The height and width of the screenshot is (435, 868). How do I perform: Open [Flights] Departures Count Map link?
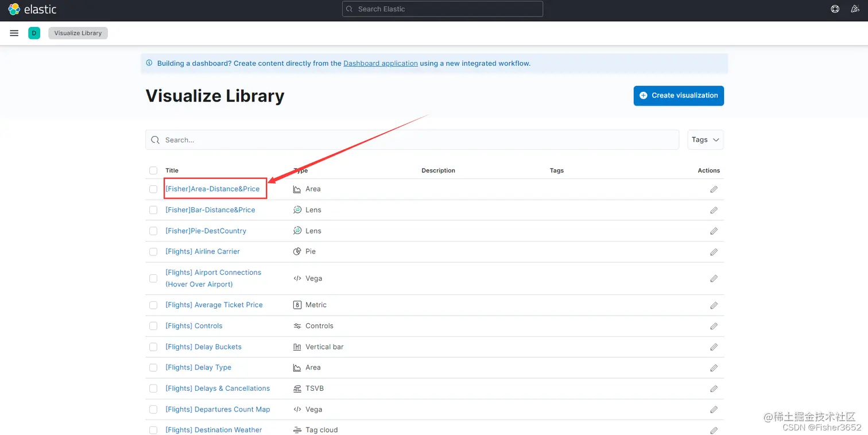[218, 409]
